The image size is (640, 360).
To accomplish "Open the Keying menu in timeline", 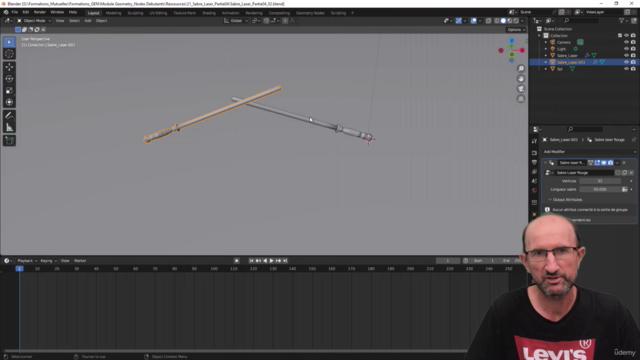I will 48,260.
